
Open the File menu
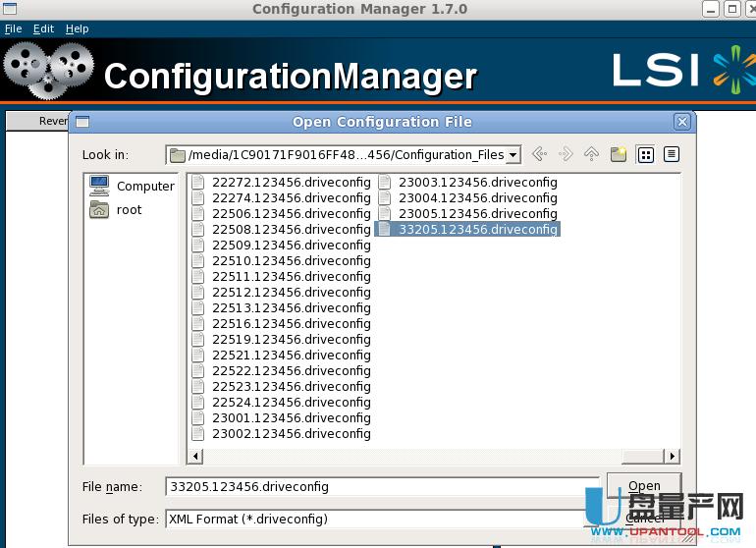[13, 28]
